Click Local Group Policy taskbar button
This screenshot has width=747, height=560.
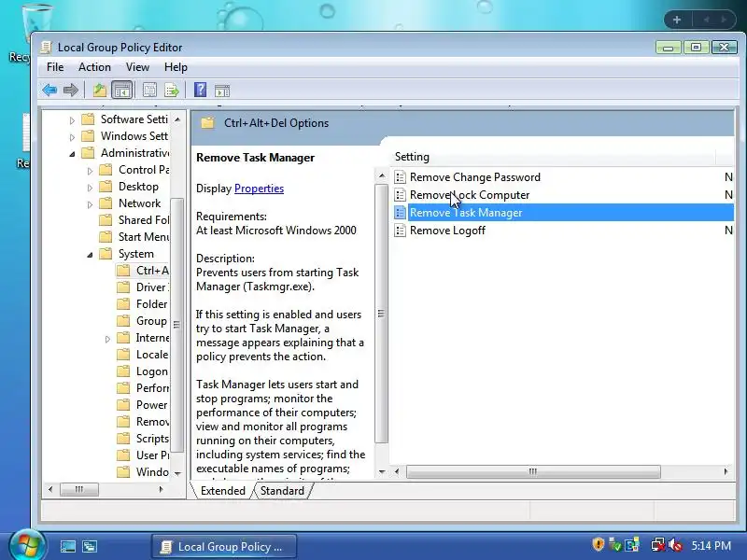tap(224, 547)
